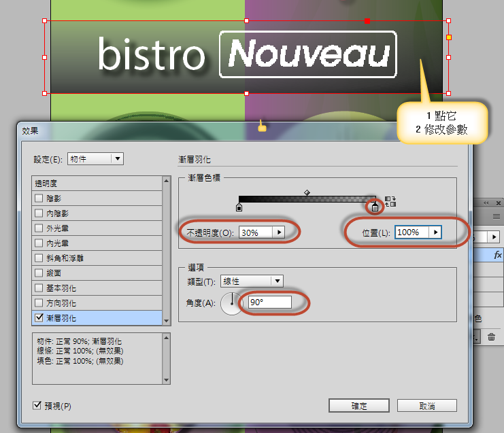Select the right transparent gradient stop

[373, 207]
